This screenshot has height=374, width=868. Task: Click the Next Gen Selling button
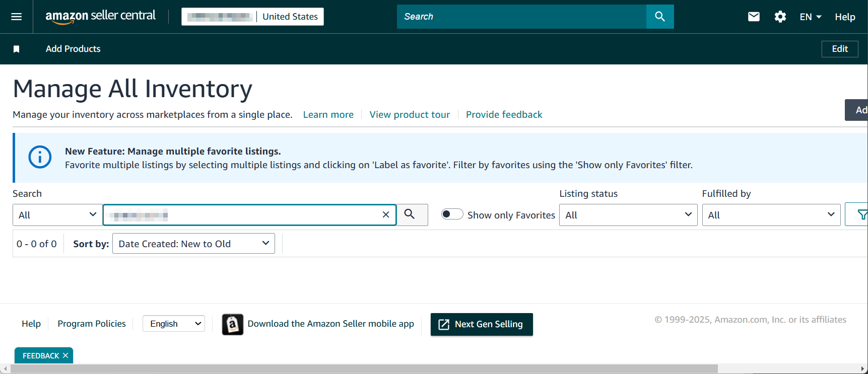pyautogui.click(x=482, y=325)
